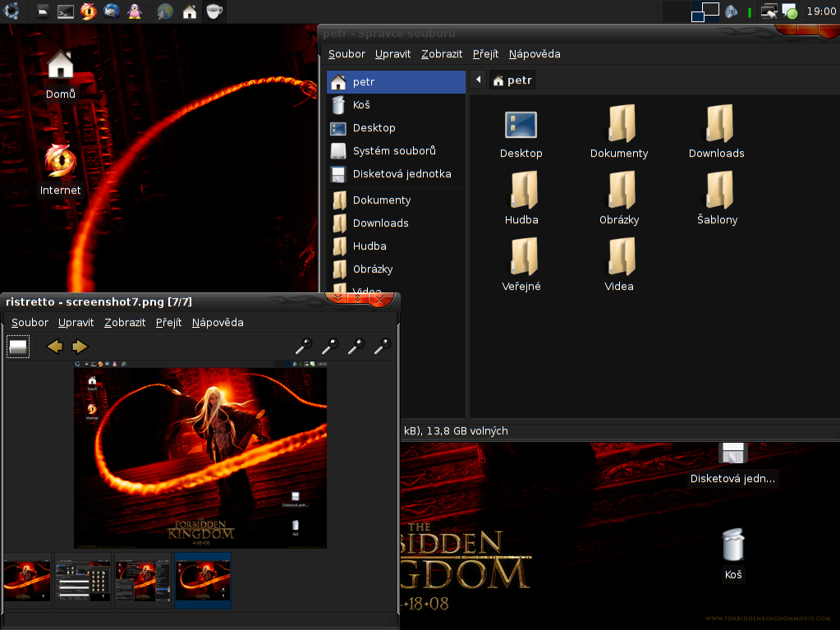Open the volume mixer speaker icon
Viewport: 840px width, 630px height.
[732, 11]
